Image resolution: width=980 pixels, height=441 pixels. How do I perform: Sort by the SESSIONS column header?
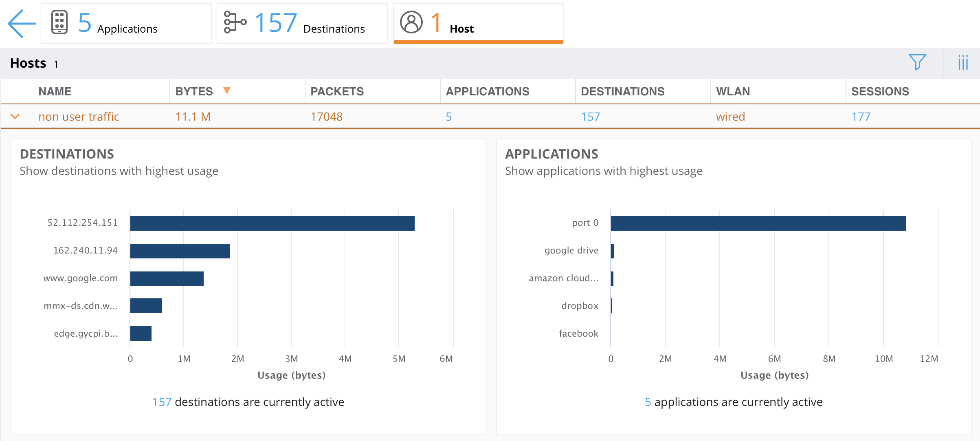[880, 91]
